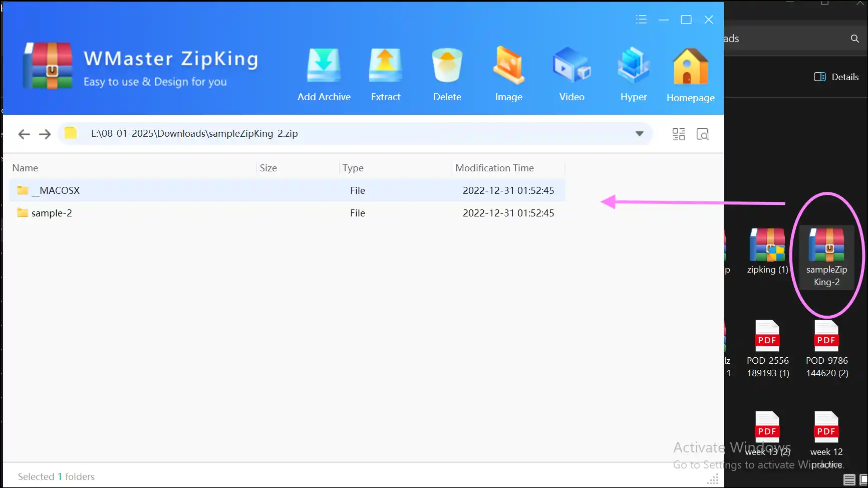Open the file search icon in ZipKing
This screenshot has height=488, width=868.
click(703, 134)
